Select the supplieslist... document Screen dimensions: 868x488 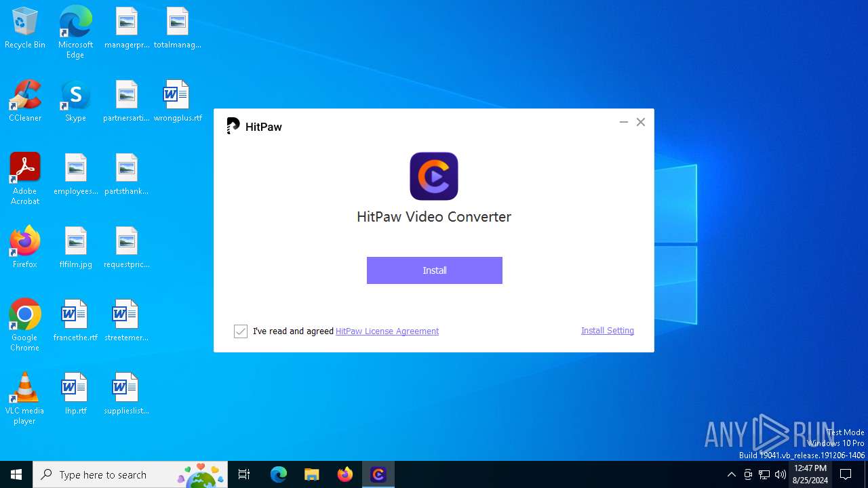tap(127, 394)
